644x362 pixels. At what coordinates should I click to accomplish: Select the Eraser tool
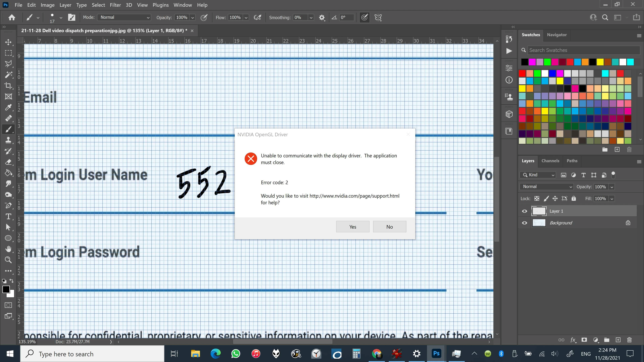[x=8, y=162]
